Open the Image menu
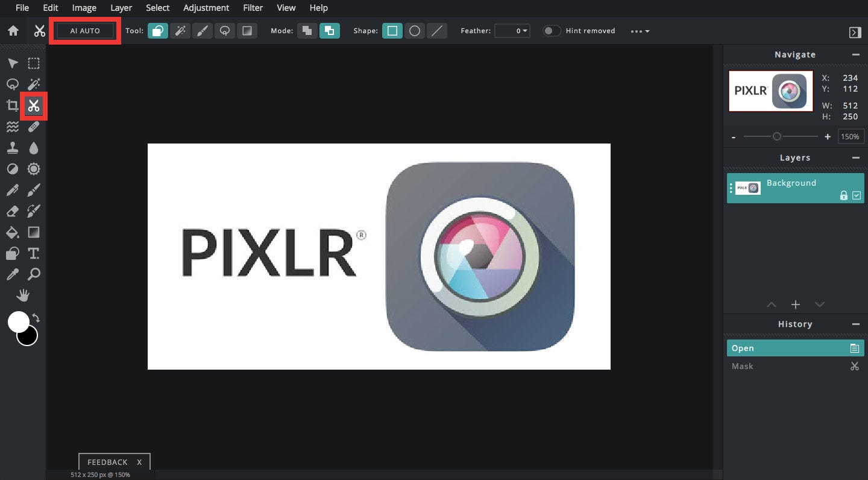The height and width of the screenshot is (480, 868). tap(84, 8)
